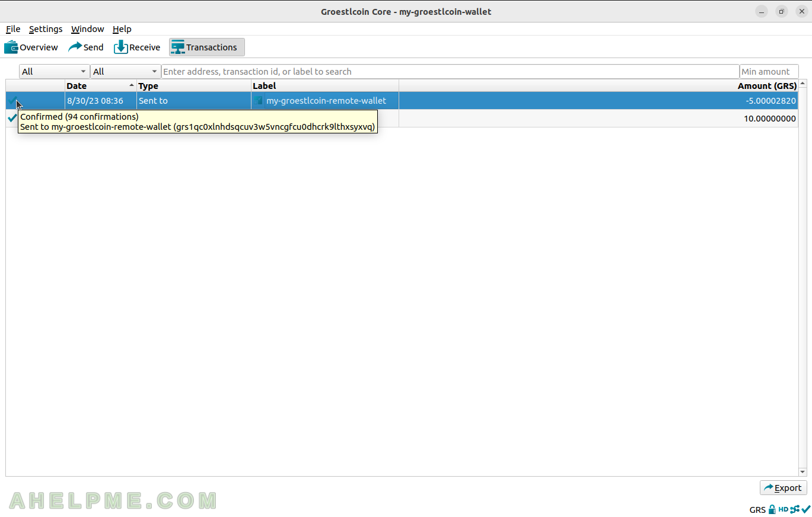The height and width of the screenshot is (517, 812).
Task: Export the transaction list
Action: tap(783, 487)
